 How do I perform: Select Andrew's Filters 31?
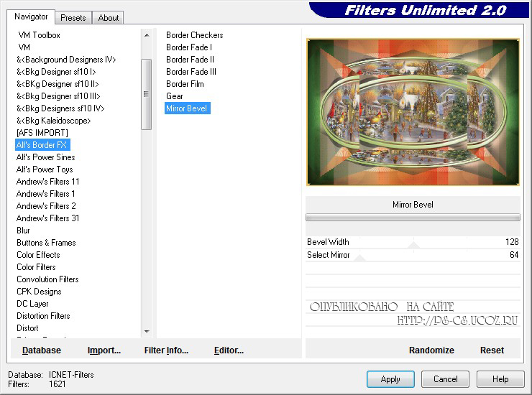(48, 218)
